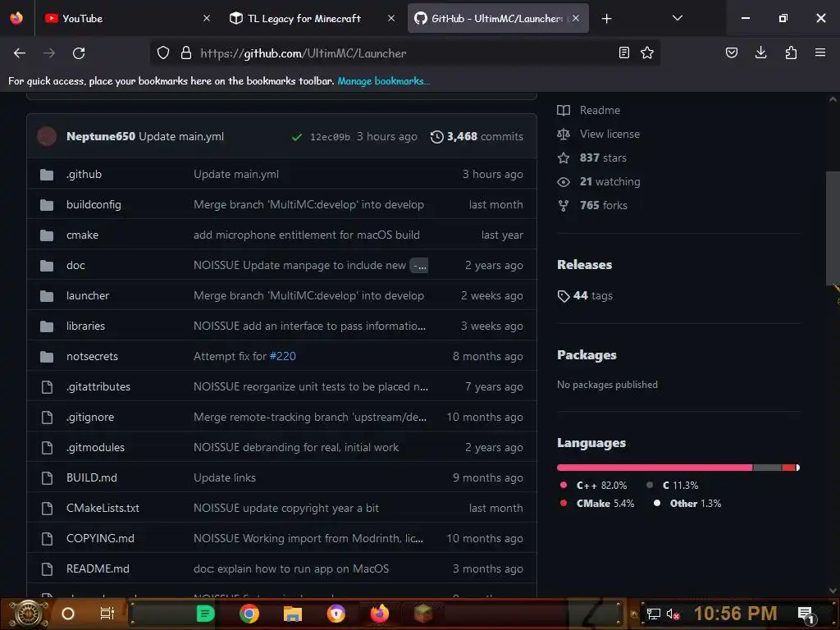Close the GitHub tab
The height and width of the screenshot is (630, 840).
575,18
